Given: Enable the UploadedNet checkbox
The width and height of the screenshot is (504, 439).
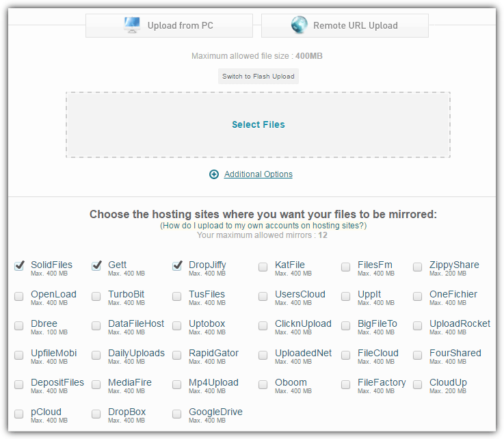Looking at the screenshot, I should point(263,355).
